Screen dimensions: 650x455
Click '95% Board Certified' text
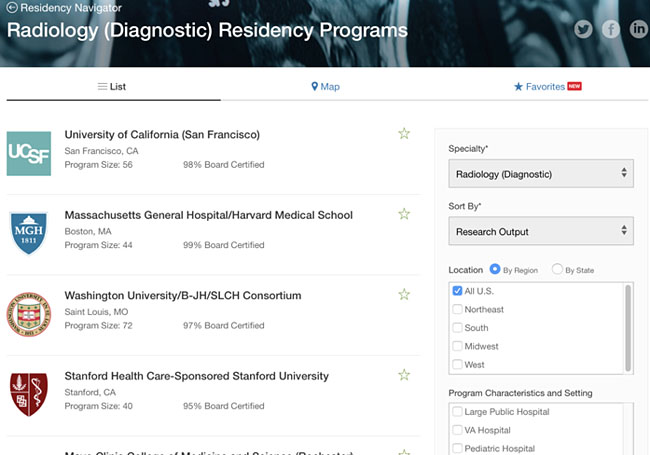tap(224, 406)
